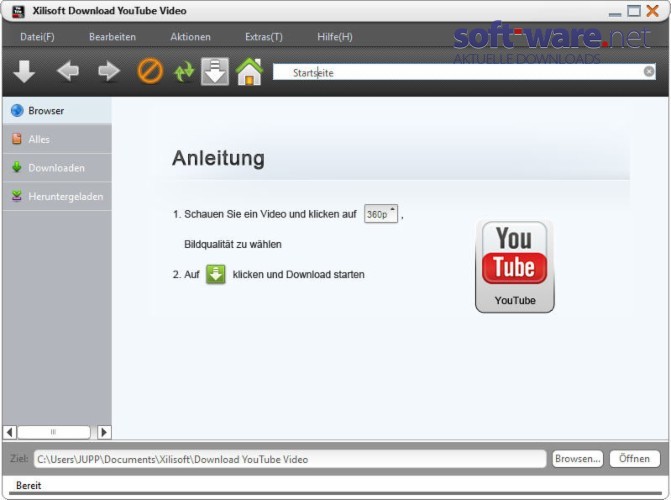This screenshot has width=671, height=500.
Task: Click the sidebar horizontal scrollbar thumb
Action: (54, 432)
